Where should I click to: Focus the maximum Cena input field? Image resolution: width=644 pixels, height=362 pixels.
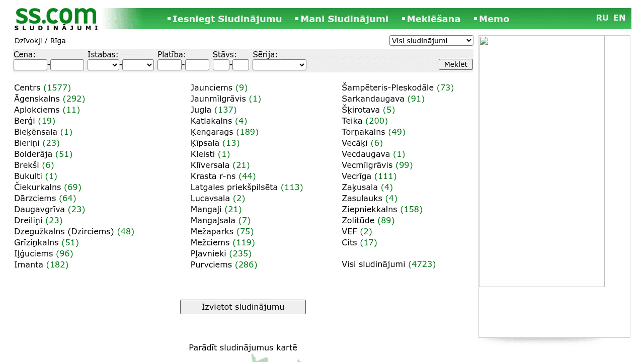coord(67,65)
